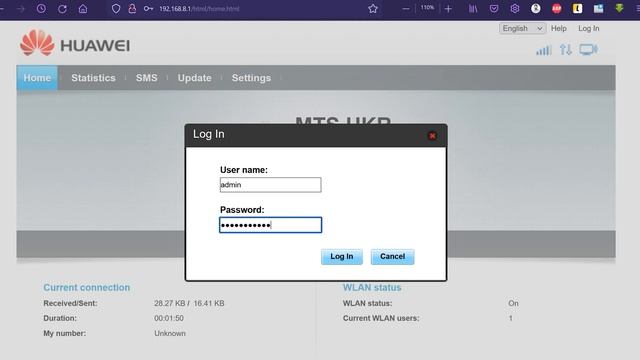Select the duration value 00:01:50
Viewport: 640px width, 360px height.
[169, 318]
